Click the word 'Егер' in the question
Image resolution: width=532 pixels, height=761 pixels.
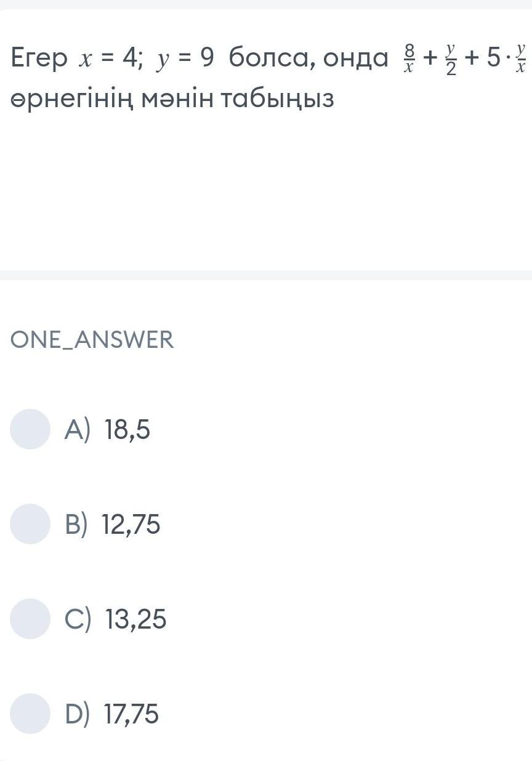click(x=39, y=59)
